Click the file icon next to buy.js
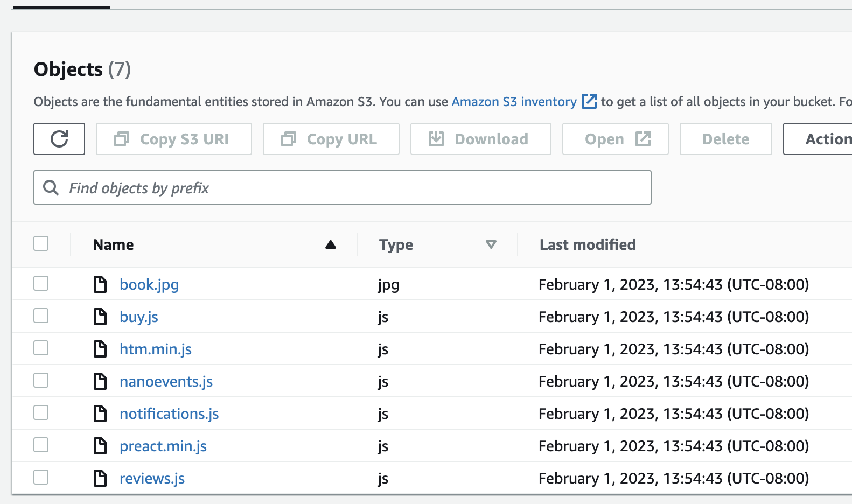The width and height of the screenshot is (852, 504). 100,317
